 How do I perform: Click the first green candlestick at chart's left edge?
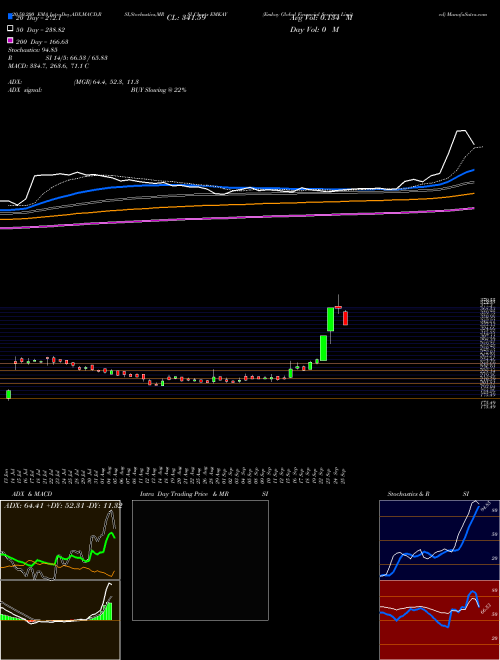click(x=8, y=394)
